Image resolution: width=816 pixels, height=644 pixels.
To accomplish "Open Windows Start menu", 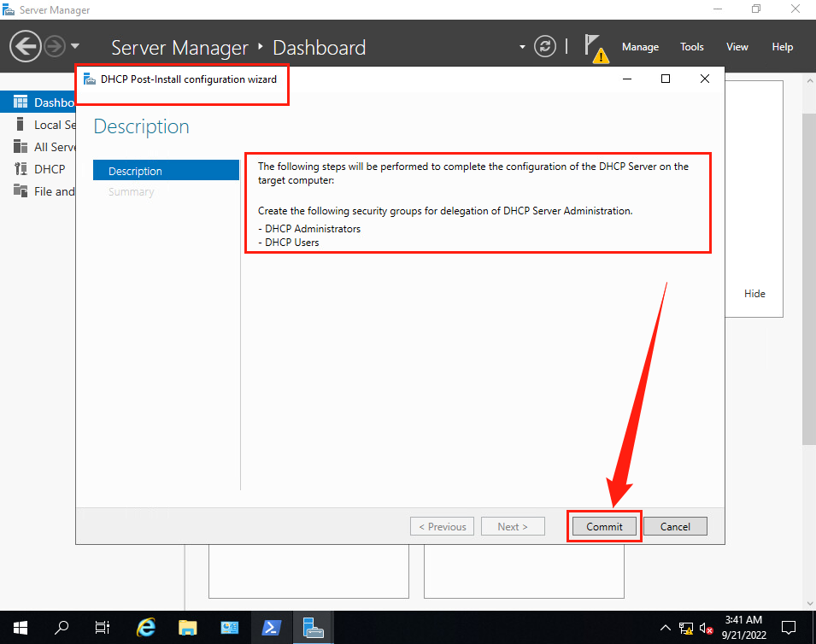I will coord(20,626).
